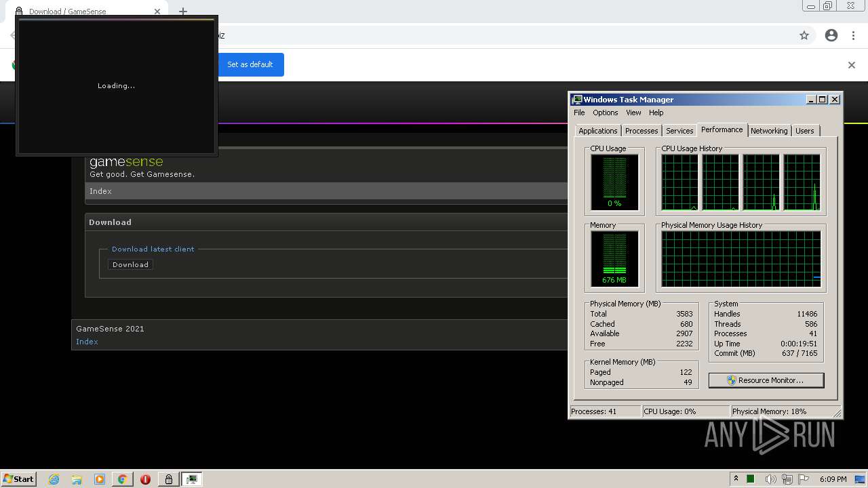
Task: Maximize the Windows Task Manager window
Action: (823, 100)
